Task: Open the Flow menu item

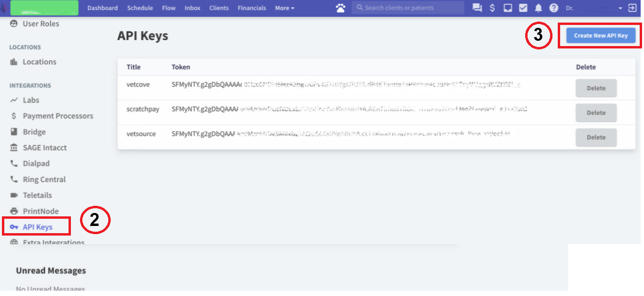Action: pos(169,8)
